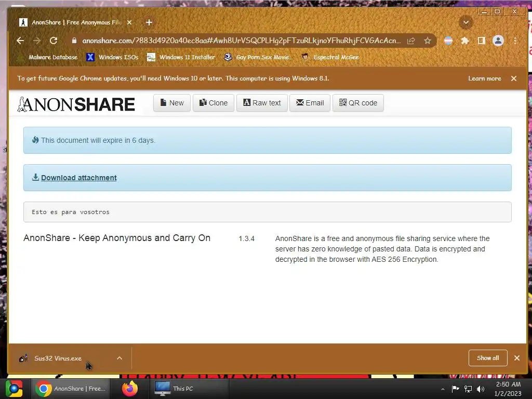Viewport: 532px width, 399px height.
Task: Open a new browser tab
Action: click(x=149, y=22)
